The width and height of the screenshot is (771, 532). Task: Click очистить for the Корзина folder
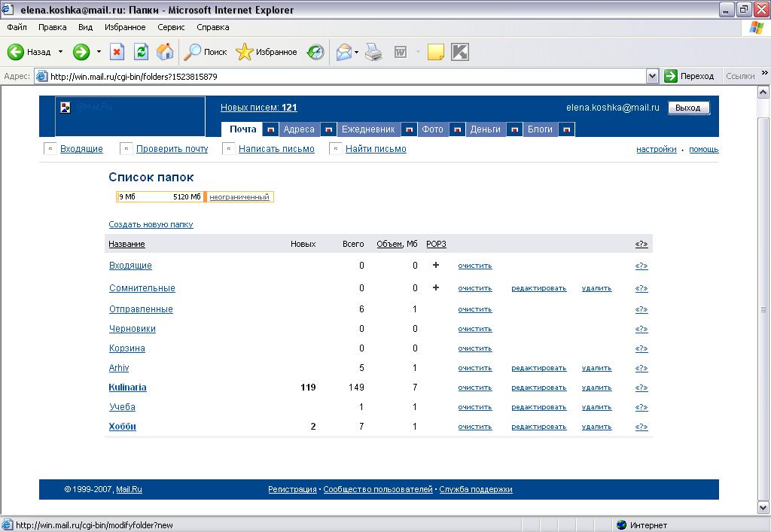point(475,348)
